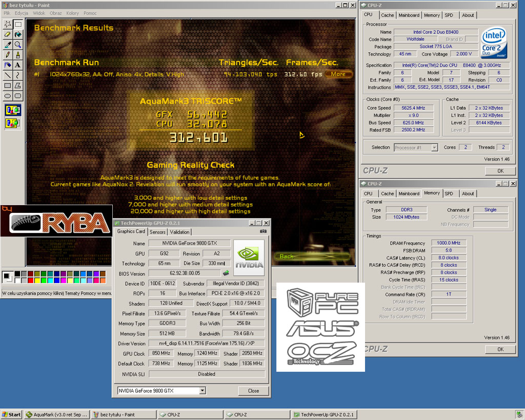This screenshot has width=525, height=420.
Task: Select the cyan color swatch
Action: [x=50, y=281]
